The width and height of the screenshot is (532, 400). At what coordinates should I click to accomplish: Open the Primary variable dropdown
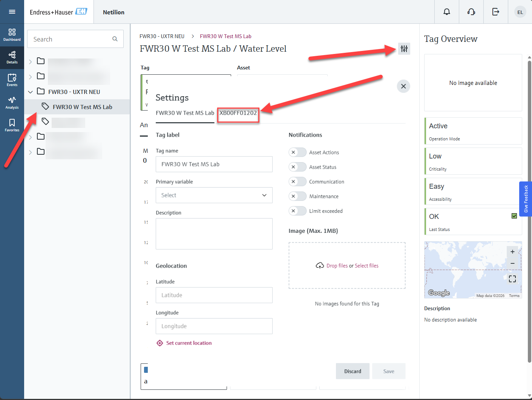pos(214,195)
